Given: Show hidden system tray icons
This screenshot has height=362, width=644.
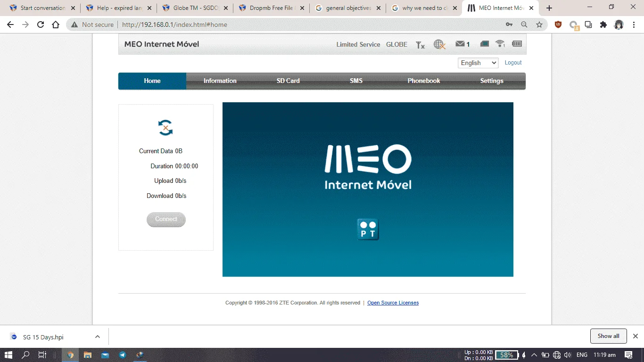Looking at the screenshot, I should click(x=534, y=355).
